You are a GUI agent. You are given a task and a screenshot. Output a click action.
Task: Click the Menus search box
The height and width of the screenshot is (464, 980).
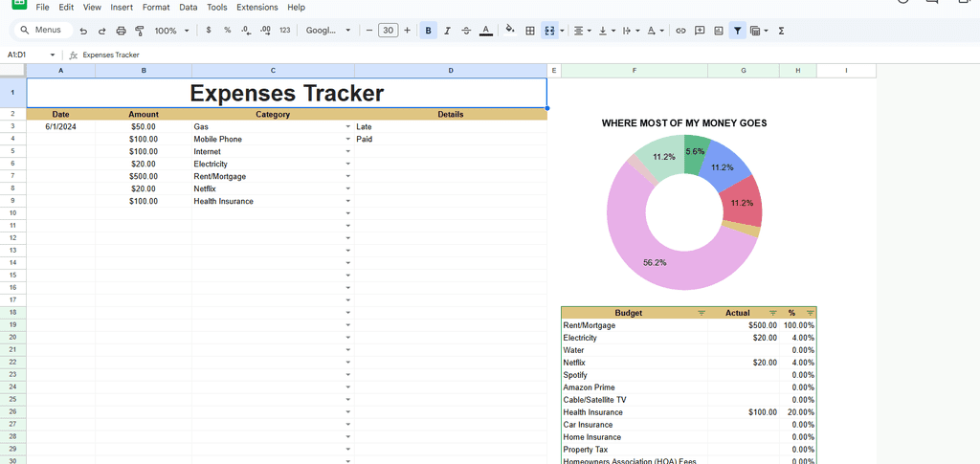[x=44, y=30]
